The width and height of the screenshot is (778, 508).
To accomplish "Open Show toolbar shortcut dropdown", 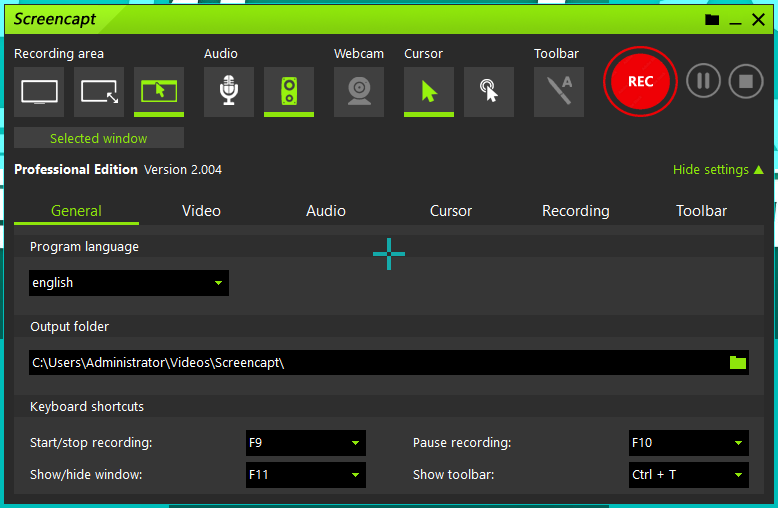I will 689,475.
